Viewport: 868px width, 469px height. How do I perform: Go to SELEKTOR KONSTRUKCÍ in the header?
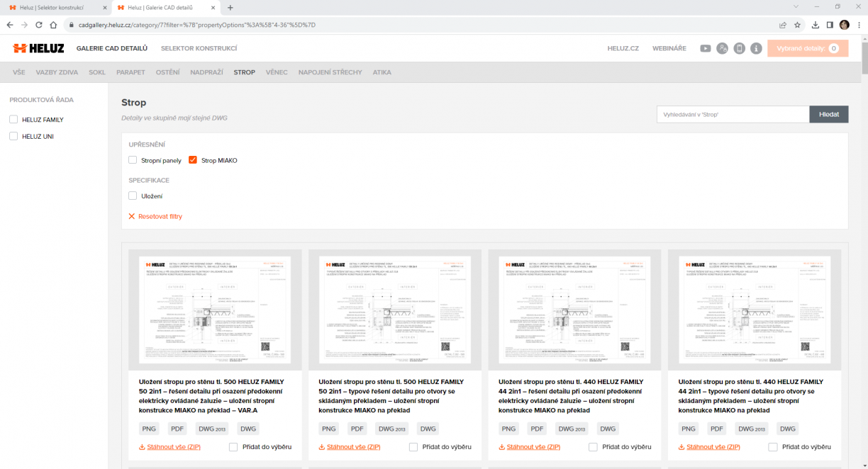199,48
